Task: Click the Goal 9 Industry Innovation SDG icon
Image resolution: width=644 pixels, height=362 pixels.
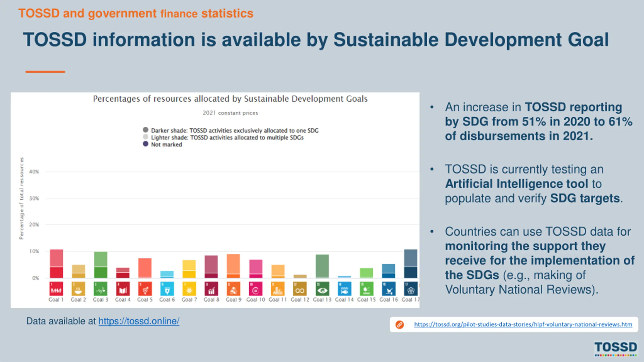Action: point(233,289)
